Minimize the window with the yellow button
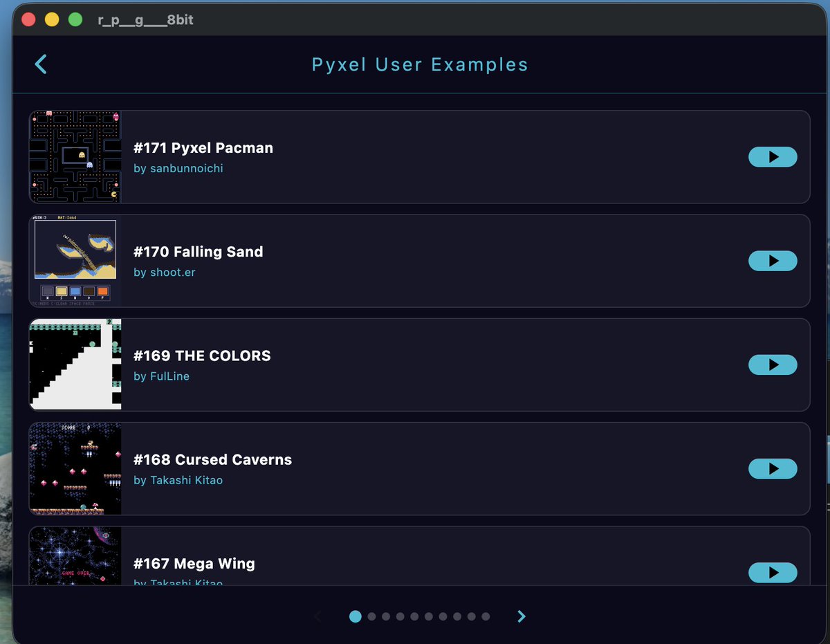830x644 pixels. pyautogui.click(x=52, y=19)
